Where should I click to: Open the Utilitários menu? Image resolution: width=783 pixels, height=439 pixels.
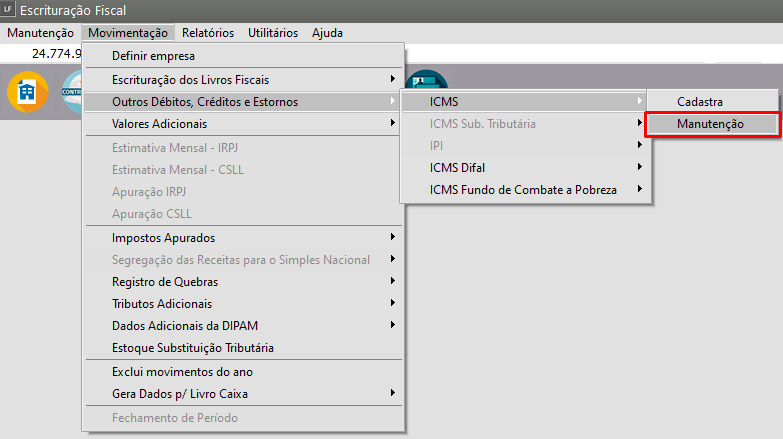(x=272, y=32)
